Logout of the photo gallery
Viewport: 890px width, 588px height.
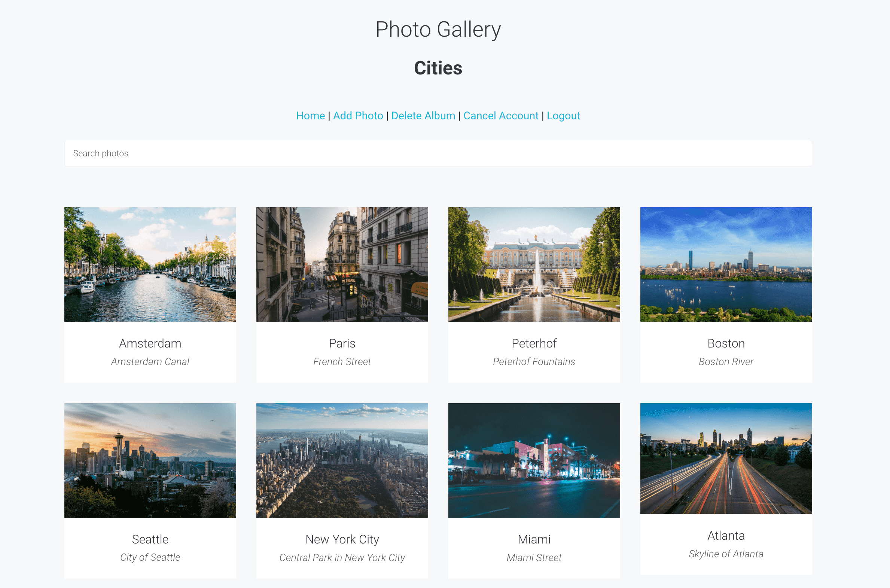coord(563,116)
